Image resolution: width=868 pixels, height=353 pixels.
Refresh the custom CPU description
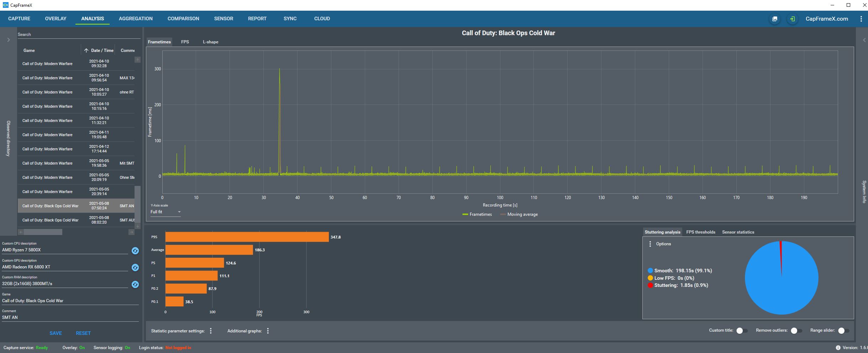[x=135, y=251]
